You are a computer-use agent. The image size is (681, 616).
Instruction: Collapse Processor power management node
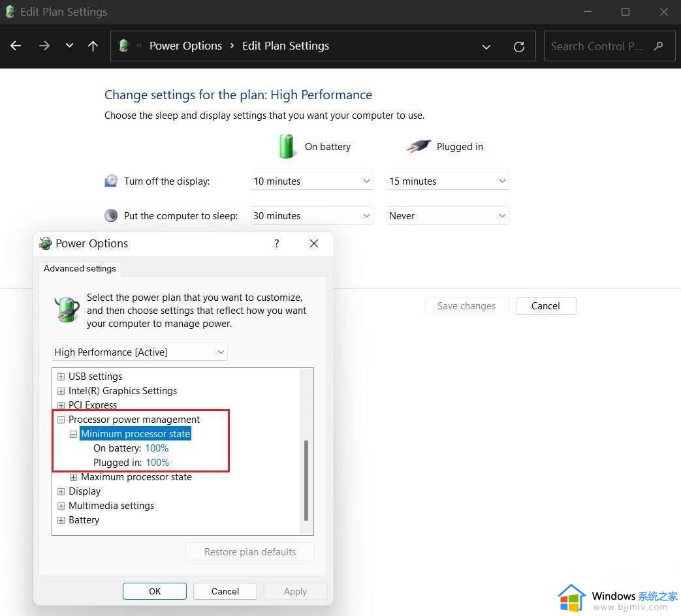click(61, 420)
